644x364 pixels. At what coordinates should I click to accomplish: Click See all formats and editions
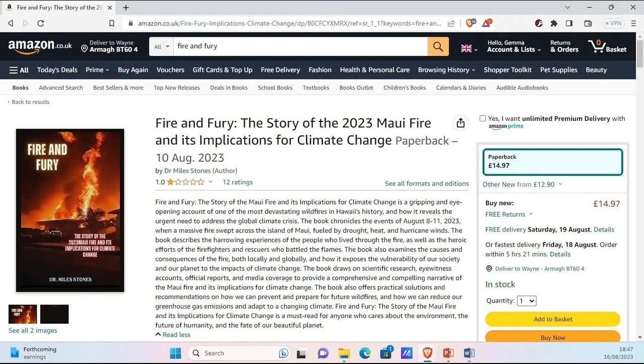click(x=427, y=184)
